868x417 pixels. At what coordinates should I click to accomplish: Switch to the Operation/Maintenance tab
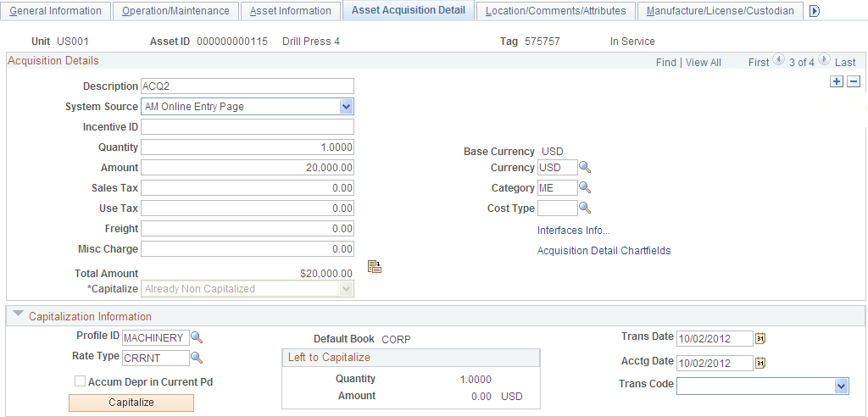[x=175, y=10]
